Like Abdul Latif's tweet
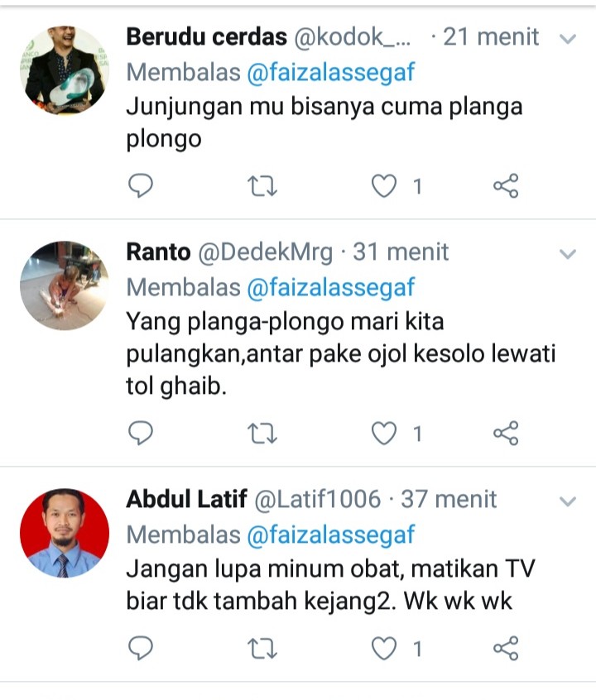This screenshot has width=596, height=700. pos(384,648)
